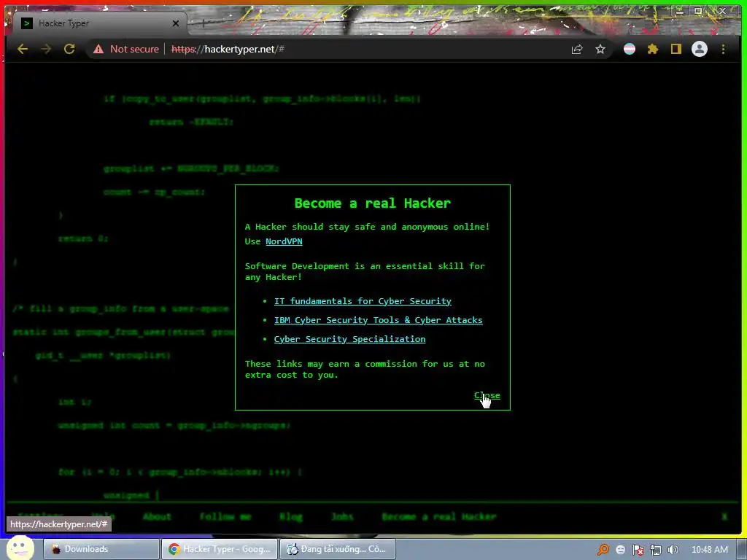
Task: Open a new browser tab
Action: [203, 23]
